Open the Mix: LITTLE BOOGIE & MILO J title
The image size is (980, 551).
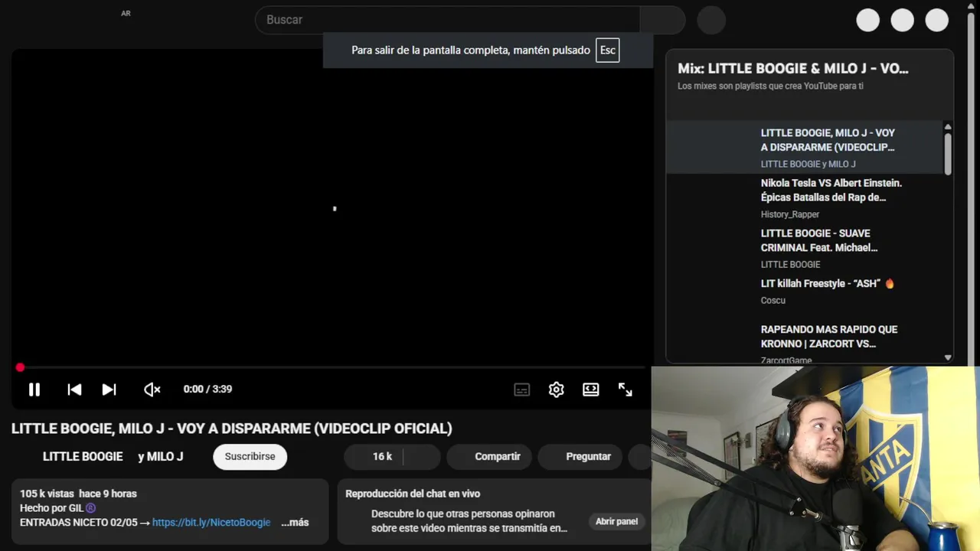(793, 69)
